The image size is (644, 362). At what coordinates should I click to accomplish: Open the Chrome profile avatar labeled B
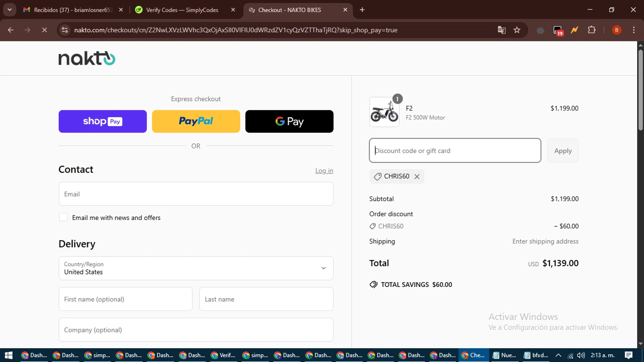pyautogui.click(x=617, y=30)
